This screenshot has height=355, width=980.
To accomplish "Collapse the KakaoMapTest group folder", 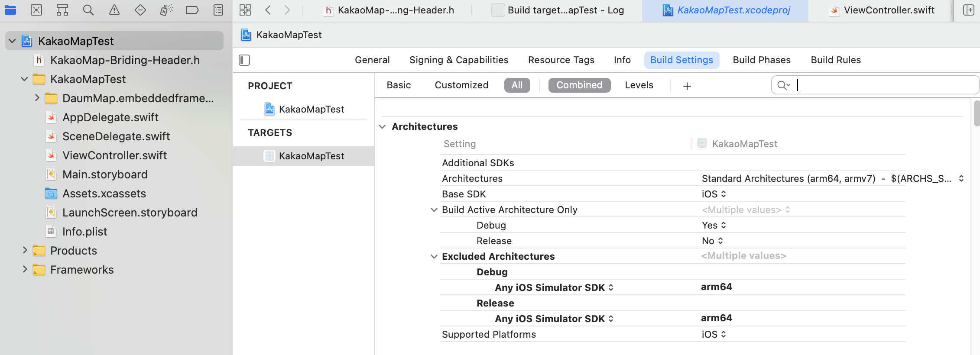I will point(24,79).
